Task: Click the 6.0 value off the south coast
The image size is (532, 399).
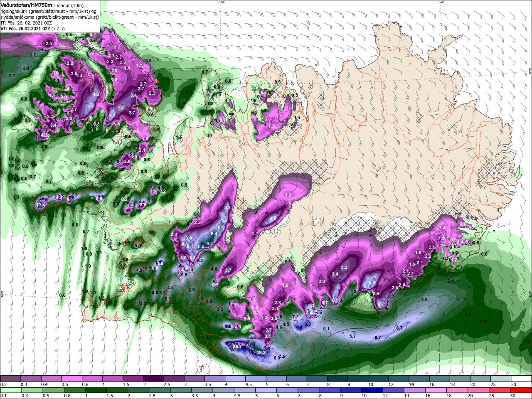Action: [277, 358]
